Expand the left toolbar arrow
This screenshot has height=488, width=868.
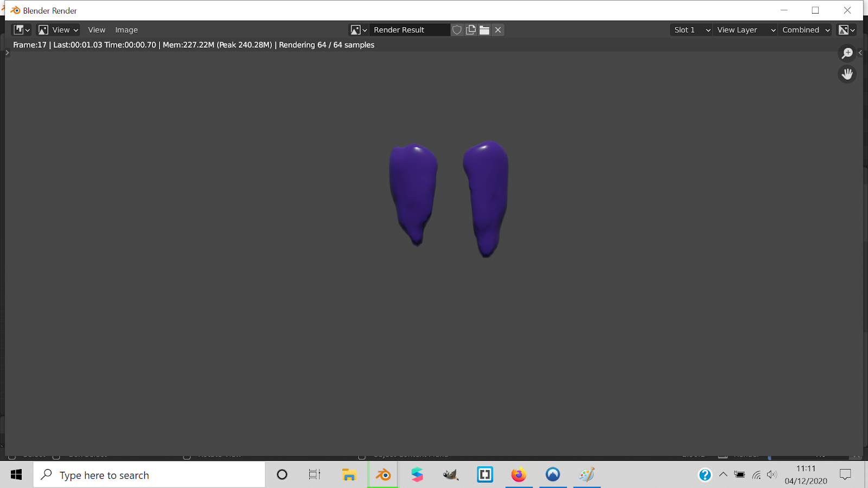click(7, 53)
